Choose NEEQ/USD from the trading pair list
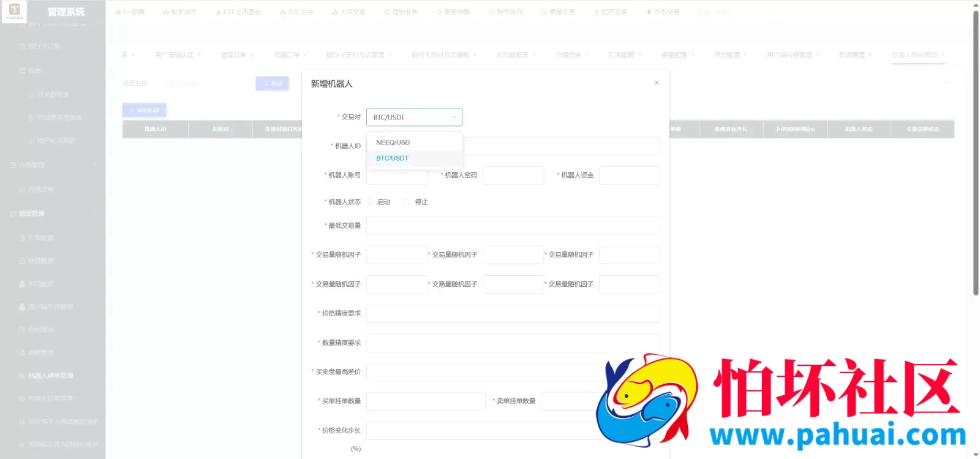980x459 pixels. [415, 142]
